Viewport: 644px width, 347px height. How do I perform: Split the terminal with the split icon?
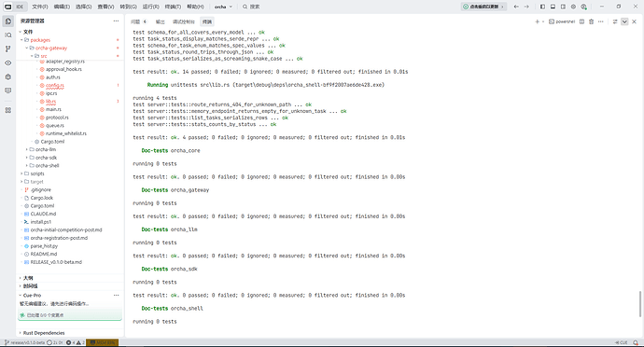(581, 21)
